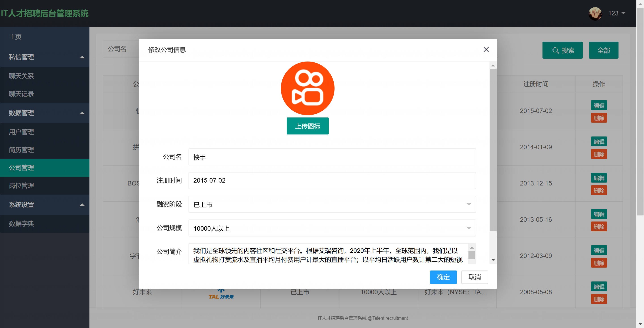Click 删除 for the 2012-03-09 row
This screenshot has height=328, width=644.
tap(599, 263)
